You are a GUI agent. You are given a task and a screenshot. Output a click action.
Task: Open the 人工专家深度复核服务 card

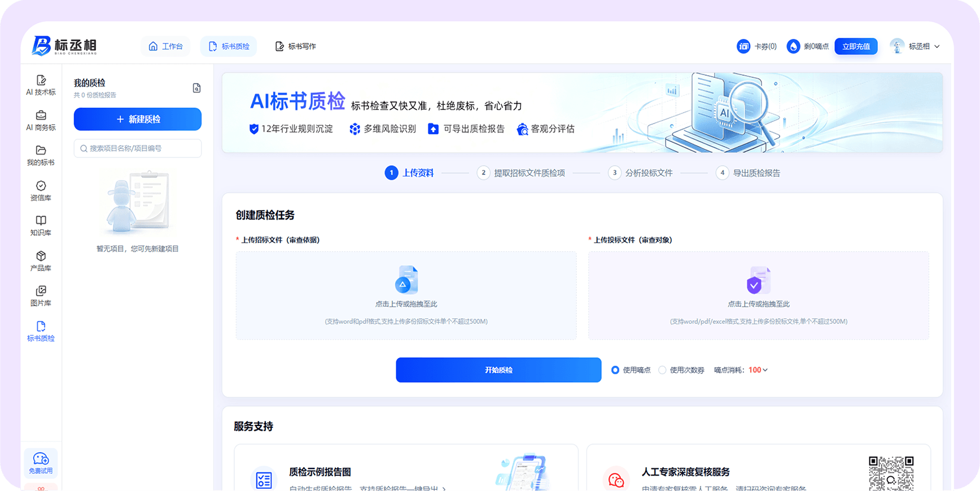click(759, 468)
